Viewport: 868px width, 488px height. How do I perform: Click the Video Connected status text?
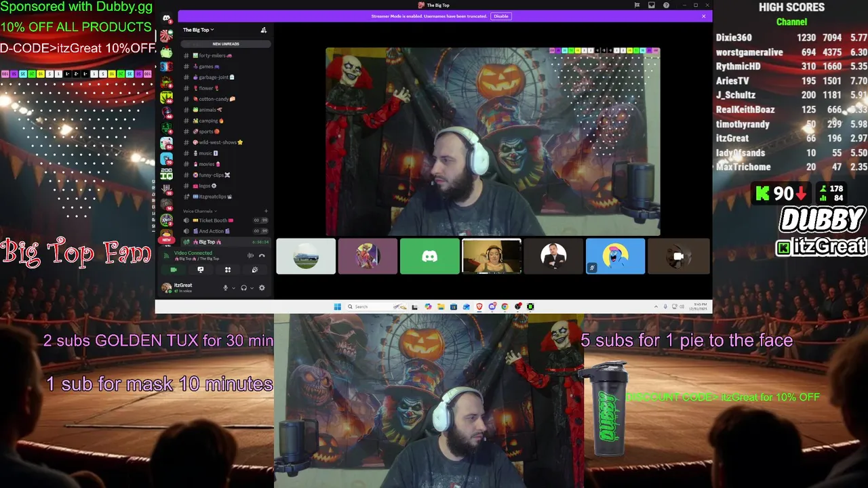[x=193, y=253]
